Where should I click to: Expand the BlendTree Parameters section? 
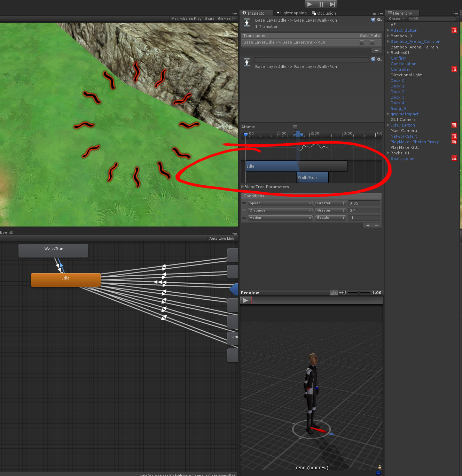pos(243,187)
